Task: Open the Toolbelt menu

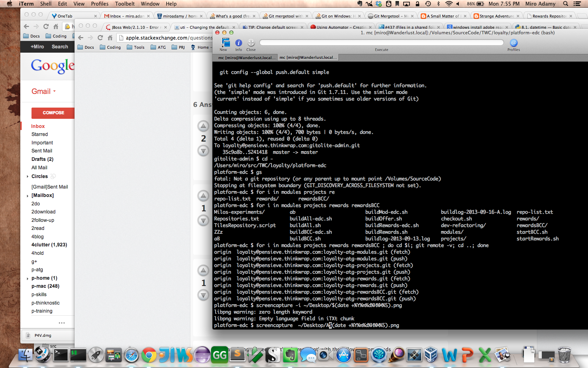Action: 125,4
